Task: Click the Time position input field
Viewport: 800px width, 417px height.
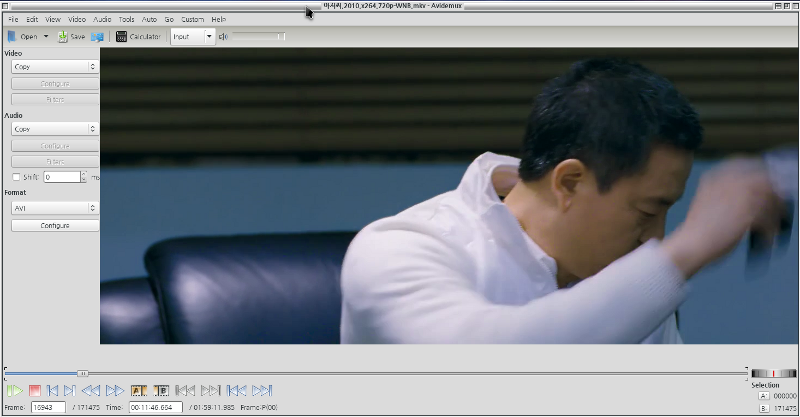Action: click(156, 407)
